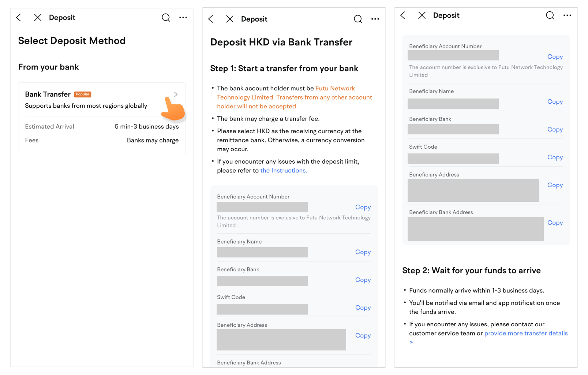Copy Beneficiary Name on Bank Transfer screen
Screen dimensions: 588x375
(x=363, y=252)
